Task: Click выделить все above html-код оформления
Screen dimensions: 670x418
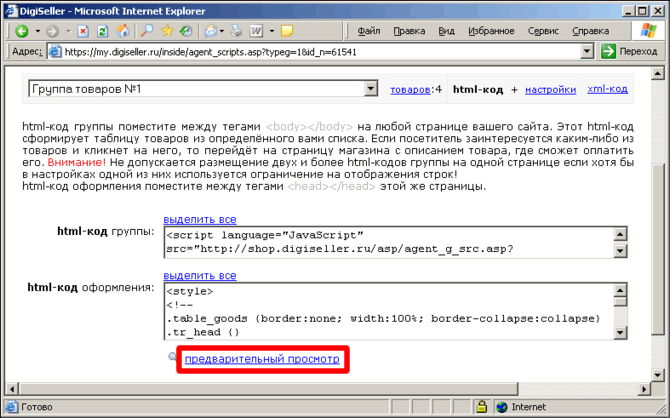Action: tap(200, 276)
